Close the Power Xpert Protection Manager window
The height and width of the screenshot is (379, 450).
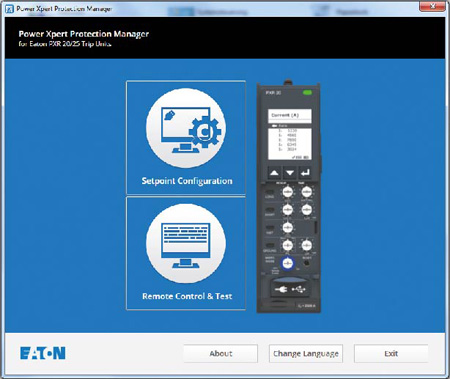click(432, 6)
